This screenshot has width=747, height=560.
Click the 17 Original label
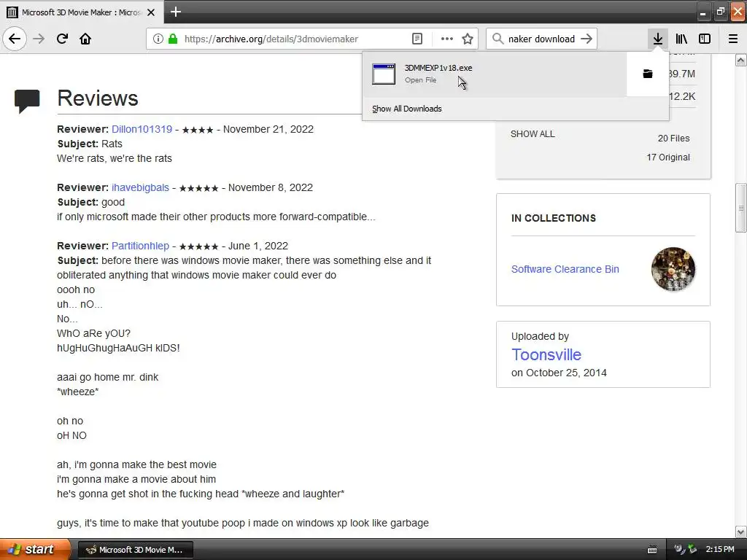668,157
